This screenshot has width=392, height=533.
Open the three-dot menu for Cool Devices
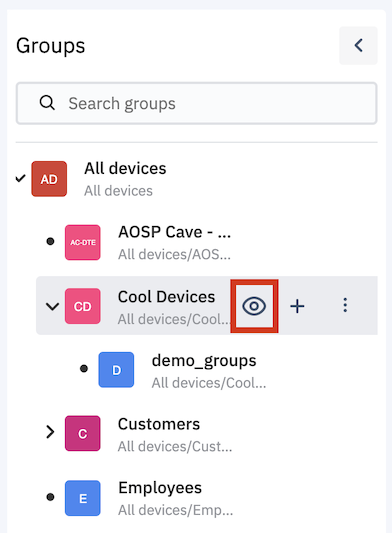[x=345, y=305]
